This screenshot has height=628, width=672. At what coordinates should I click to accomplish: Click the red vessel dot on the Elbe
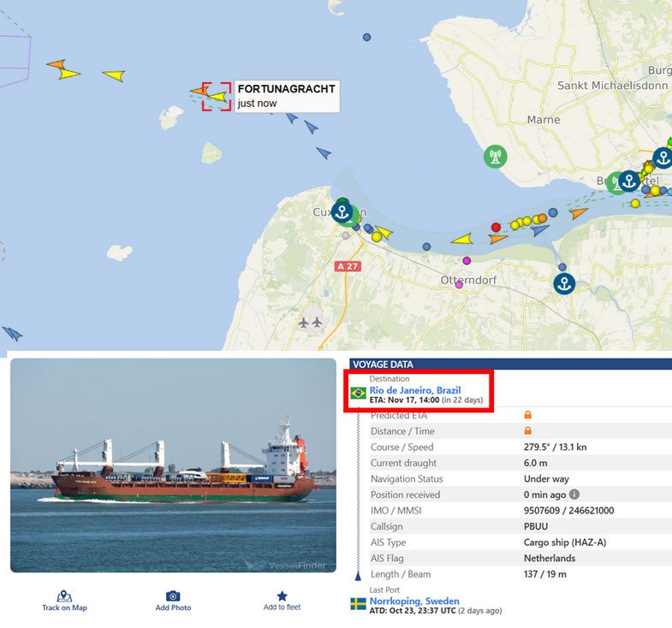pos(496,227)
